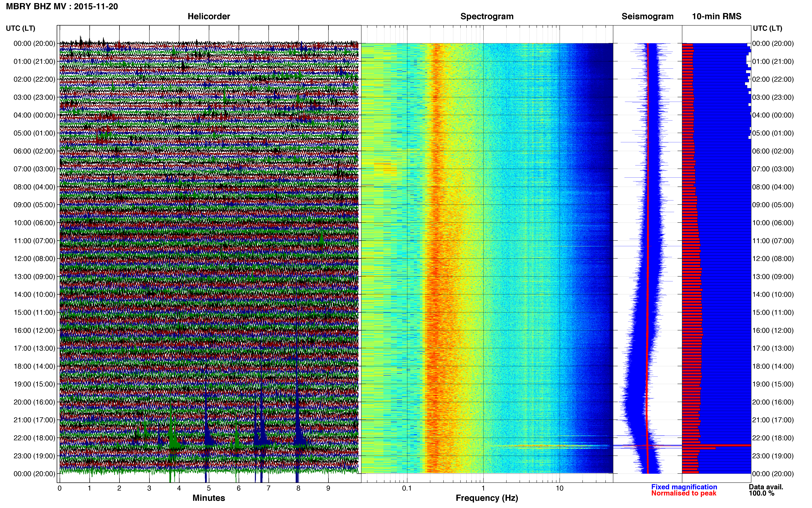Click the left 'UTC (LT)' axis label
The width and height of the screenshot is (812, 508).
click(x=21, y=28)
